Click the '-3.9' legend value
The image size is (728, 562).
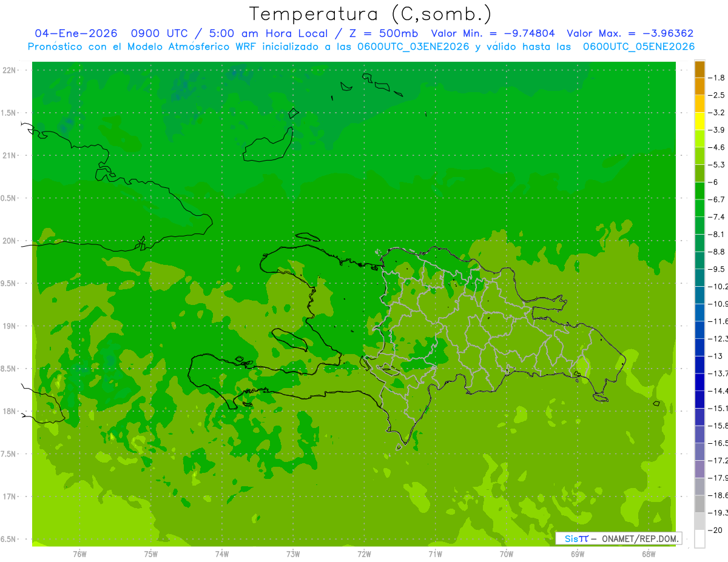716,130
